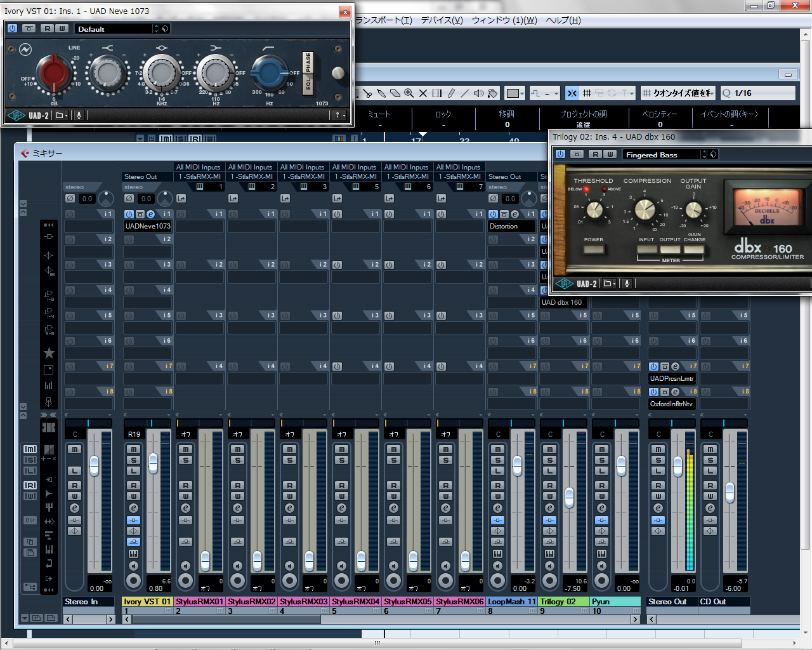The height and width of the screenshot is (650, 812).
Task: Click the Trilogy 02 volume fader handle
Action: pos(569,498)
